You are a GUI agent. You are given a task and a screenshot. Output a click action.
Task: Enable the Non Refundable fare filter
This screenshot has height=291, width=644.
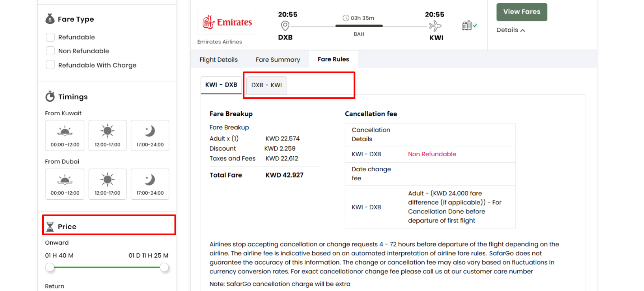coord(50,51)
